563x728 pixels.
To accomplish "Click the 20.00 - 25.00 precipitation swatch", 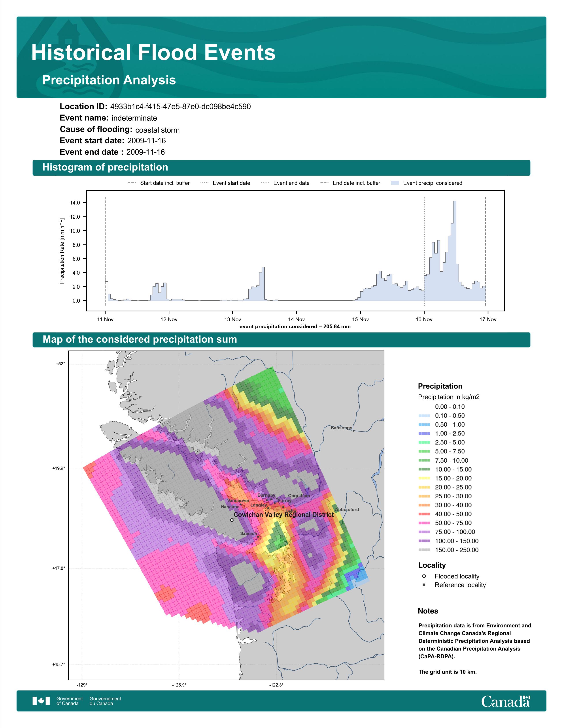I will 424,487.
